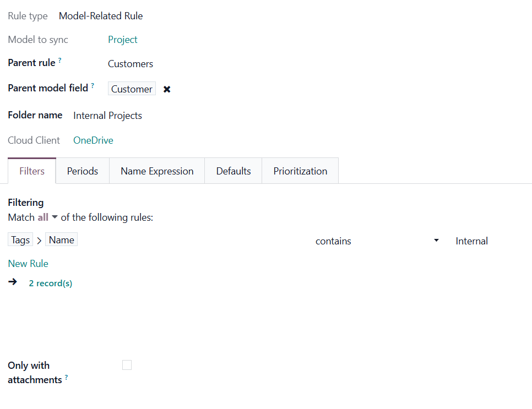Image resolution: width=532 pixels, height=409 pixels.
Task: Open the contains operator dropdown
Action: [x=377, y=241]
